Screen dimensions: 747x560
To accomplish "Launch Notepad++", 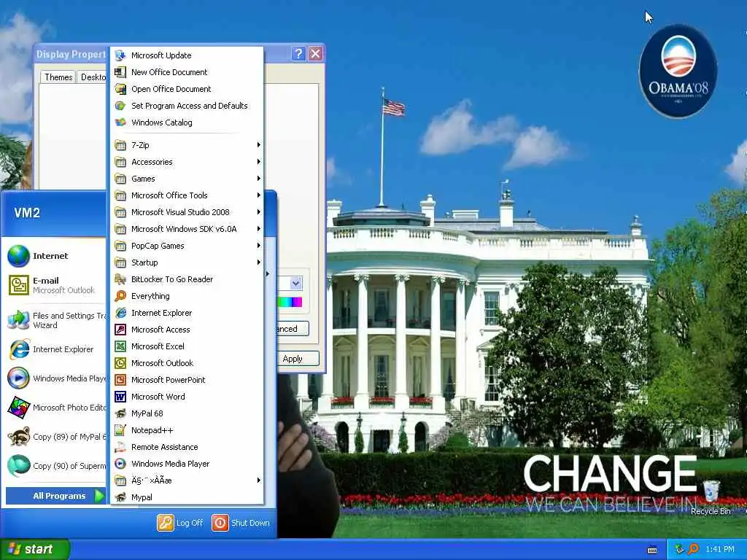I will click(x=187, y=430).
